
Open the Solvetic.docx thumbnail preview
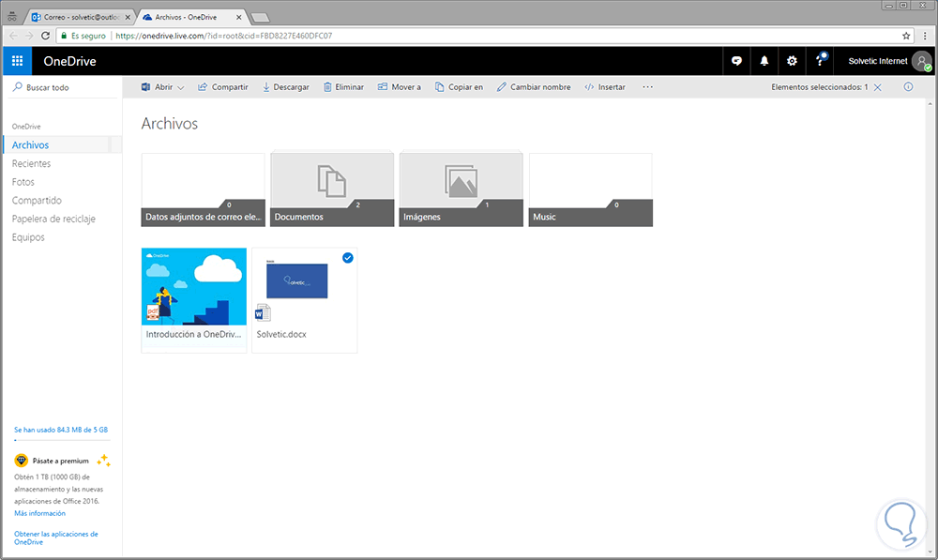point(297,281)
